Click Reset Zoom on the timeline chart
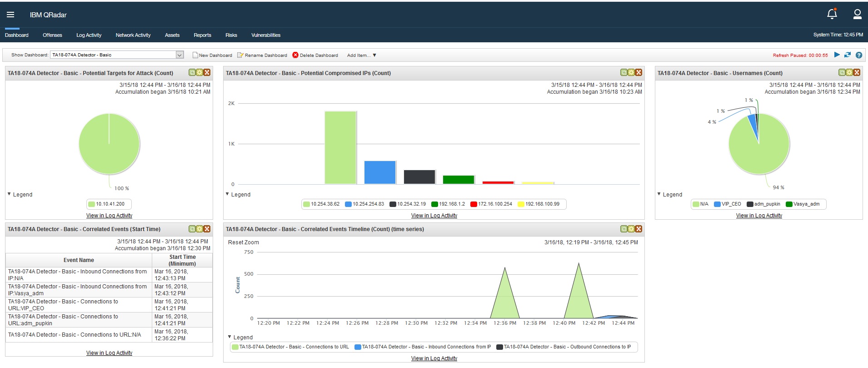The width and height of the screenshot is (868, 368). click(244, 242)
